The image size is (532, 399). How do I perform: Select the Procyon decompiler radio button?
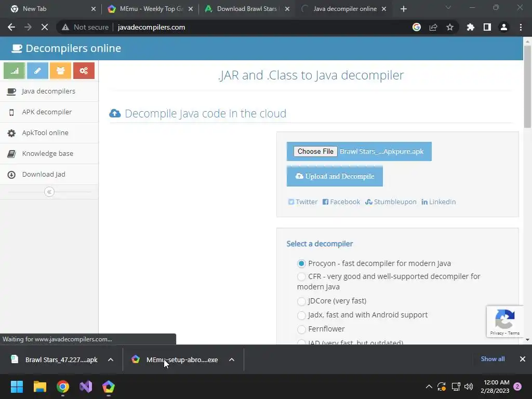[x=301, y=263]
